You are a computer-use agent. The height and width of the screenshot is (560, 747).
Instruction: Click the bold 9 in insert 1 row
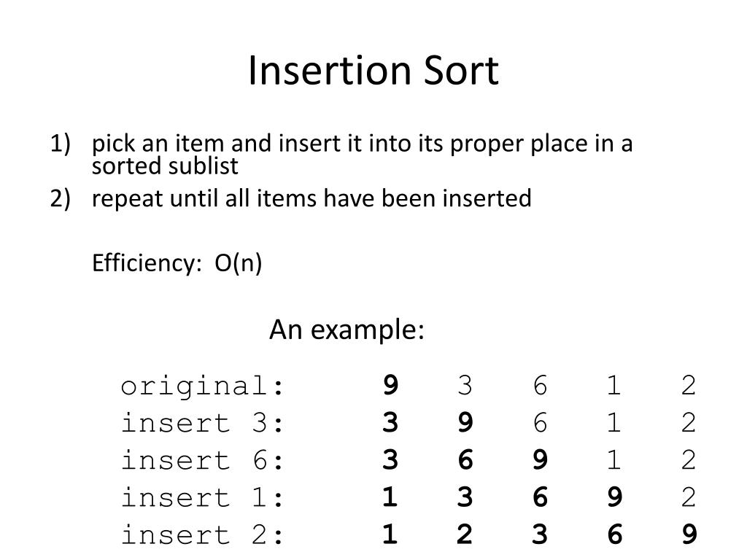point(614,497)
